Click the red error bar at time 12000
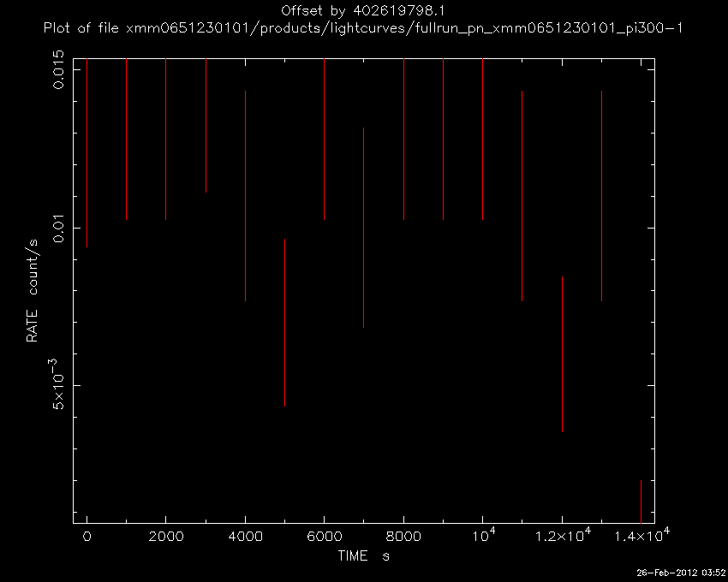 (562, 354)
